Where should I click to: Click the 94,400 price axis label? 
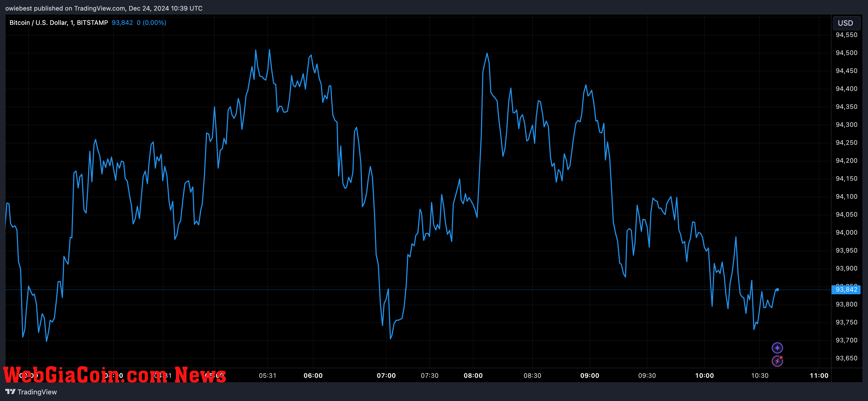[846, 89]
